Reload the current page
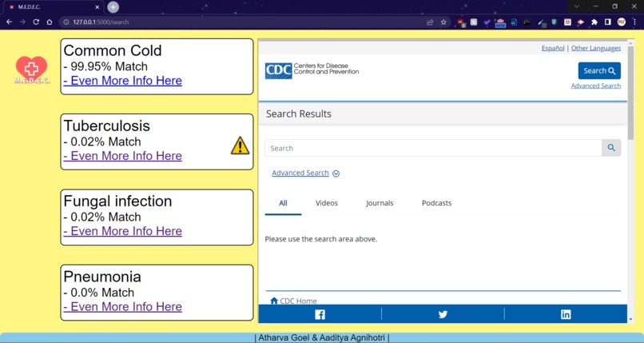 coord(36,22)
